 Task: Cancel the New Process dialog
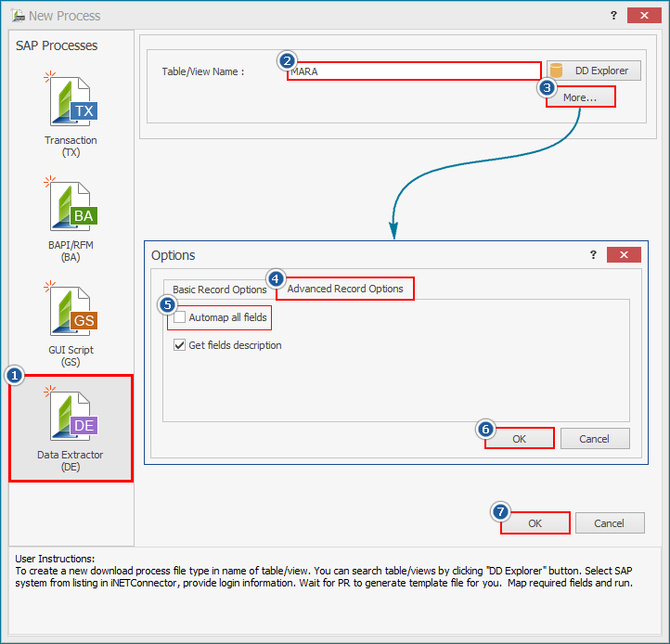(x=609, y=523)
